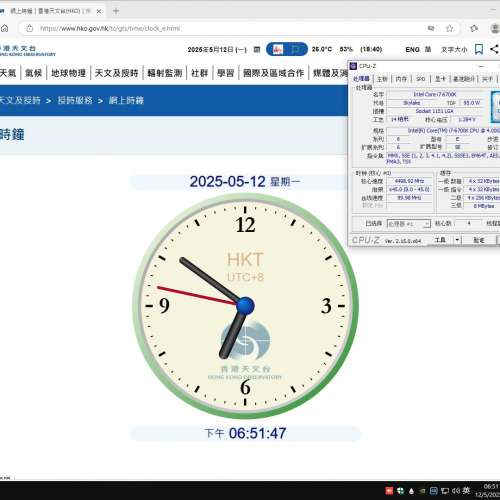This screenshot has height=500, width=500.
Task: Click 網上時鐘 in the breadcrumb
Action: click(126, 100)
